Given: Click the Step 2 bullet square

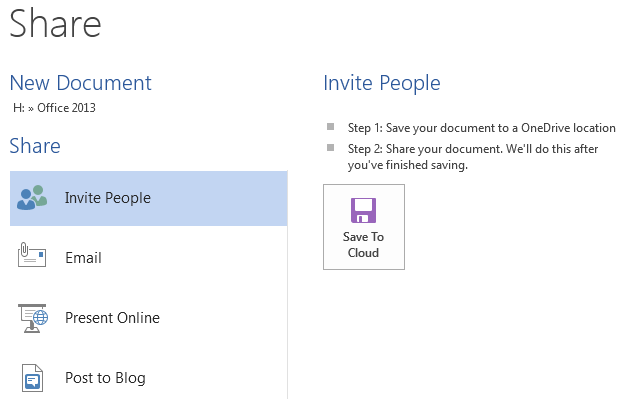Looking at the screenshot, I should 331,148.
